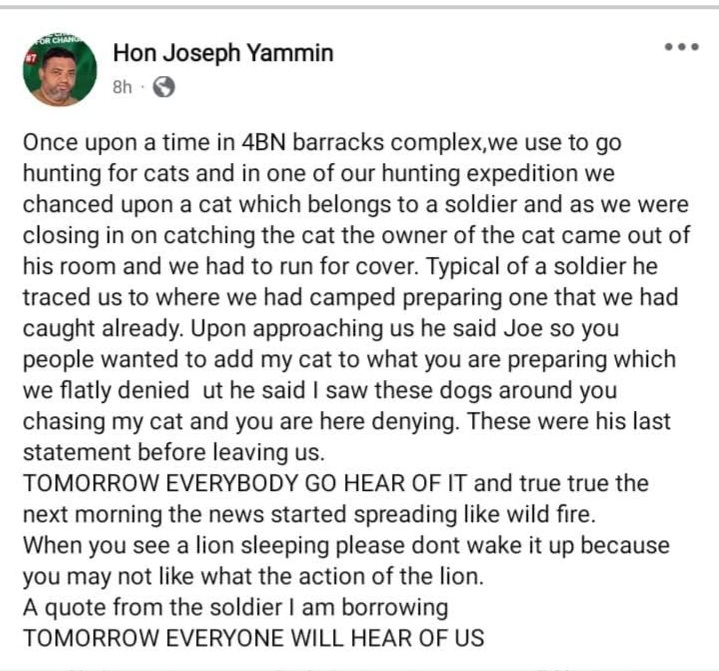Click the #7 badge on profile picture
This screenshot has height=671, width=719.
pos(31,59)
